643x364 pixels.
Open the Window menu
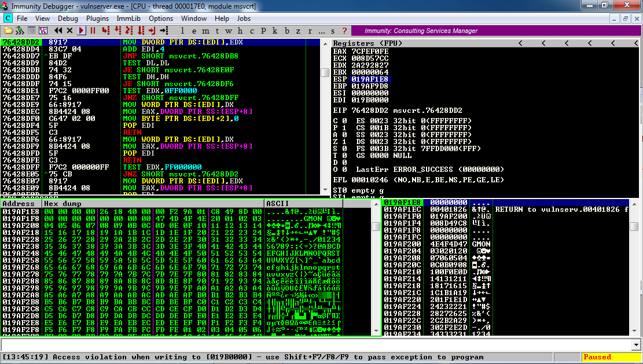point(193,19)
